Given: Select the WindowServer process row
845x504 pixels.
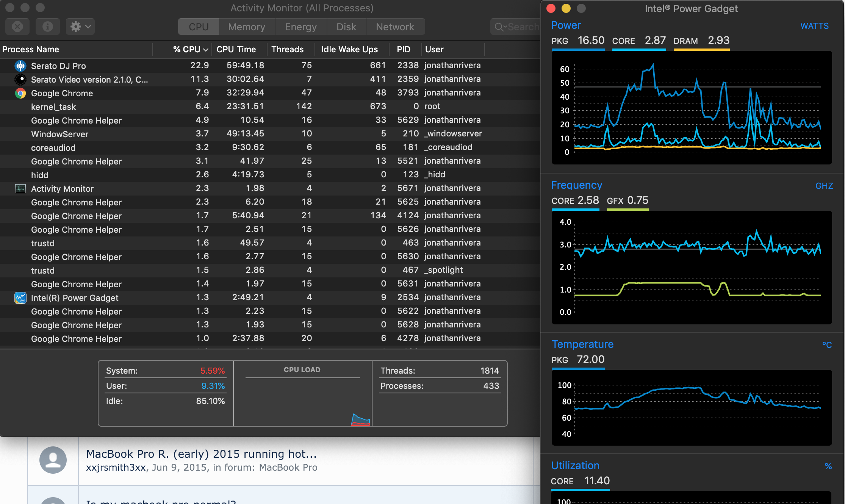Looking at the screenshot, I should click(x=270, y=134).
